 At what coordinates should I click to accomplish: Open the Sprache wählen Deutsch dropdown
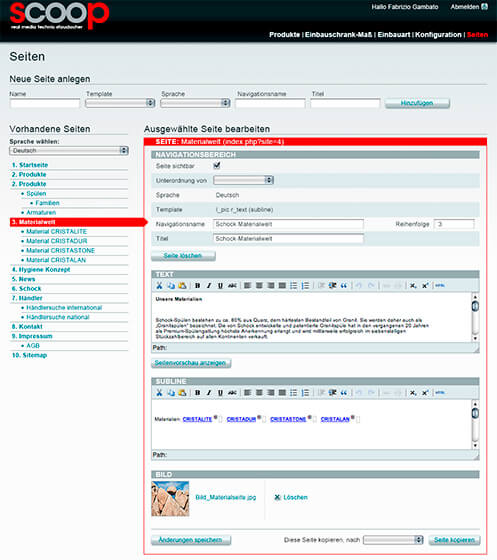pos(69,151)
